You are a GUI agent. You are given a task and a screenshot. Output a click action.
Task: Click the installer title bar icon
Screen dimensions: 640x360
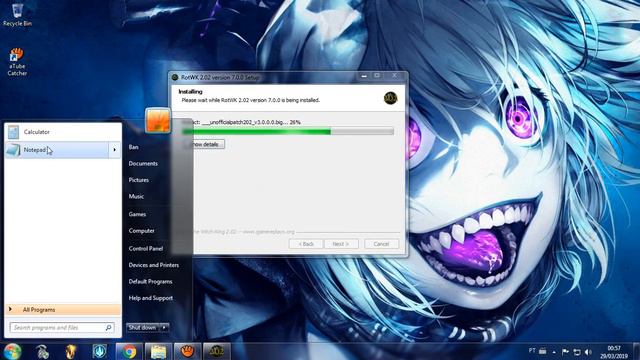pyautogui.click(x=175, y=77)
